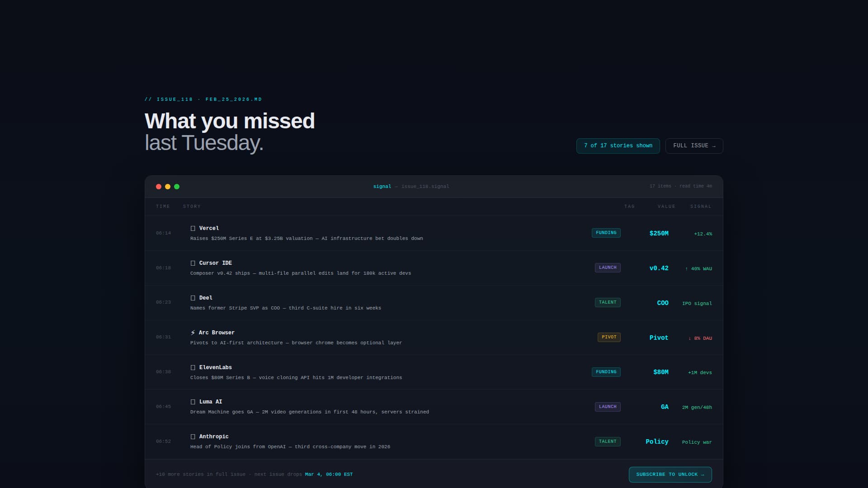Click the yellow window dot
The width and height of the screenshot is (868, 488).
168,187
